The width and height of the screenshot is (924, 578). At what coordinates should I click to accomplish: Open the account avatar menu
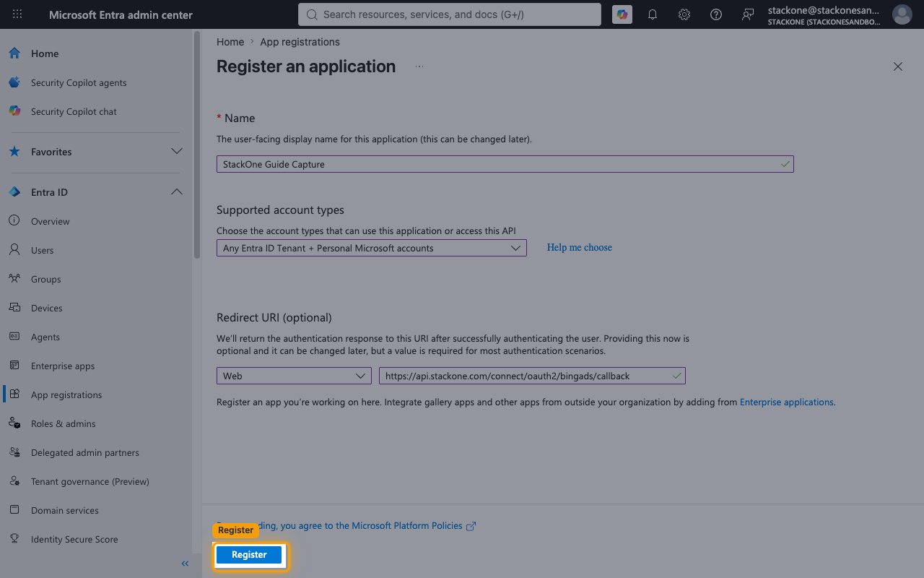(x=902, y=14)
